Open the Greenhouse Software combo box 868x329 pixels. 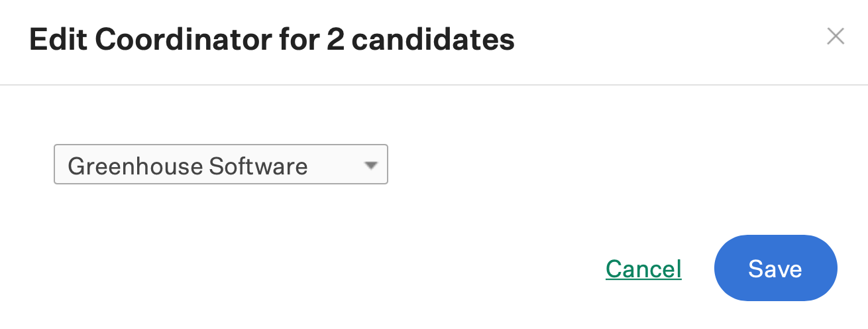221,165
